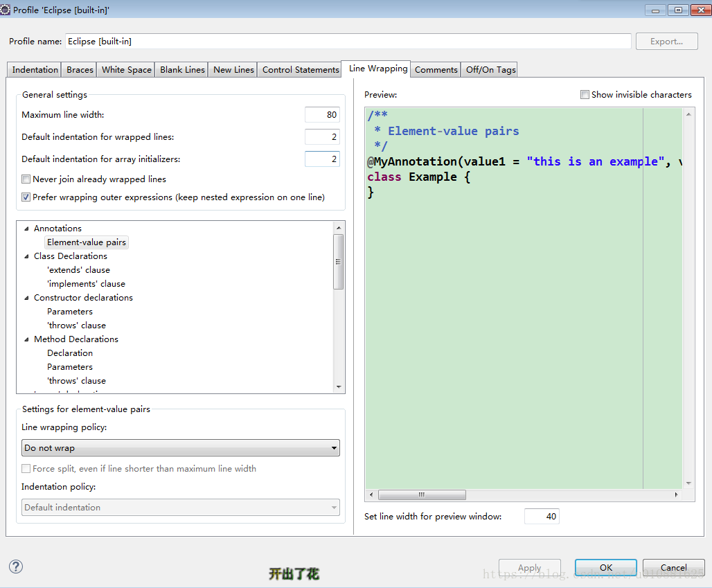Click tree list scroll-down arrow
The width and height of the screenshot is (712, 588).
tap(339, 387)
